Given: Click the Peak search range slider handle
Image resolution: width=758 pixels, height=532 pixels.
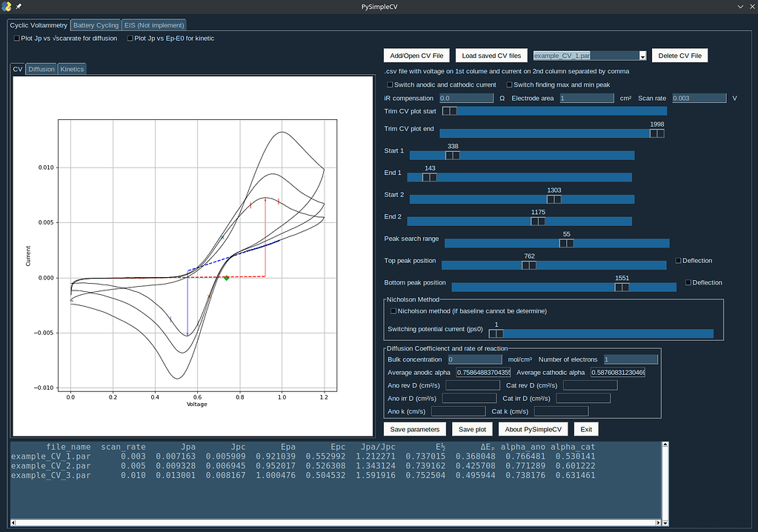Looking at the screenshot, I should coord(566,243).
